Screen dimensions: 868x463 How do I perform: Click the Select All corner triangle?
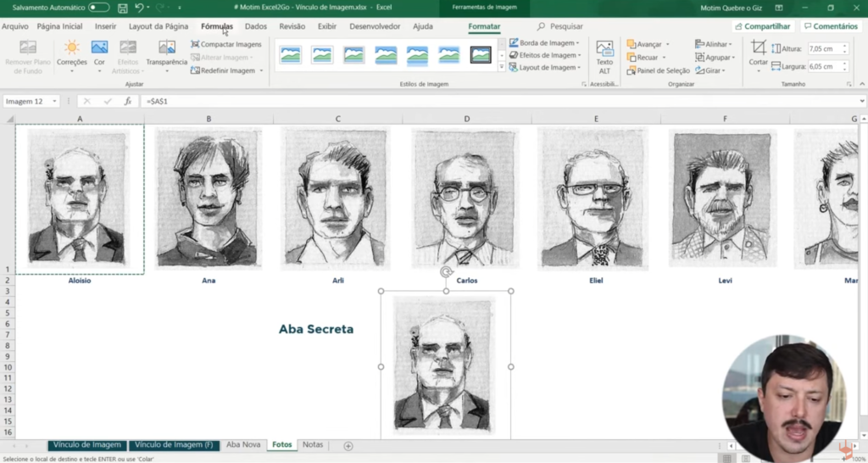(9, 119)
